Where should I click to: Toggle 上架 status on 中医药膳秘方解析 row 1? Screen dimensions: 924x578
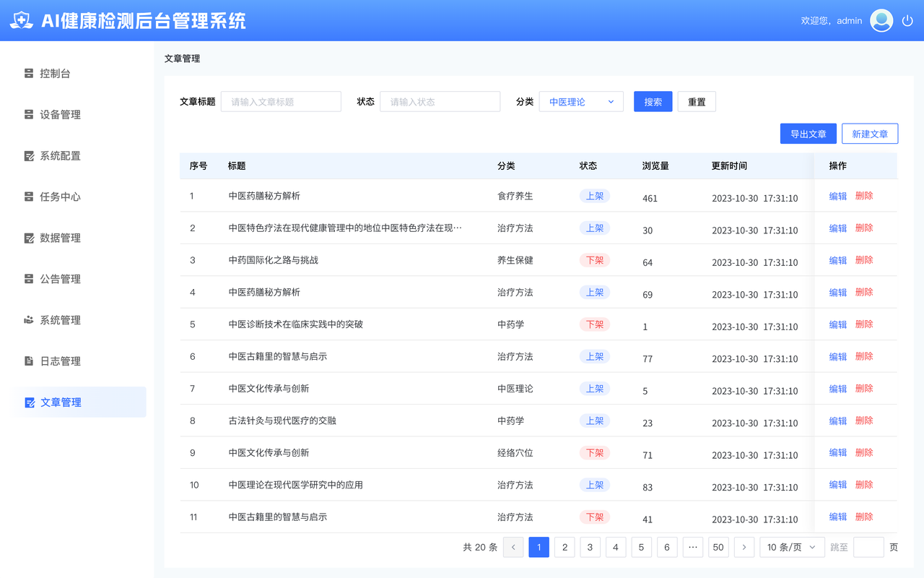(594, 195)
